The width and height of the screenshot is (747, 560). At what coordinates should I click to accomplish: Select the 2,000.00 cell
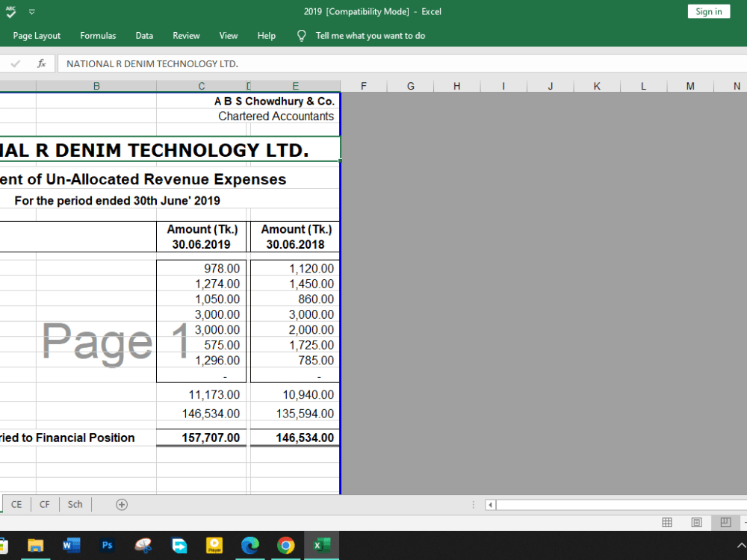(295, 329)
